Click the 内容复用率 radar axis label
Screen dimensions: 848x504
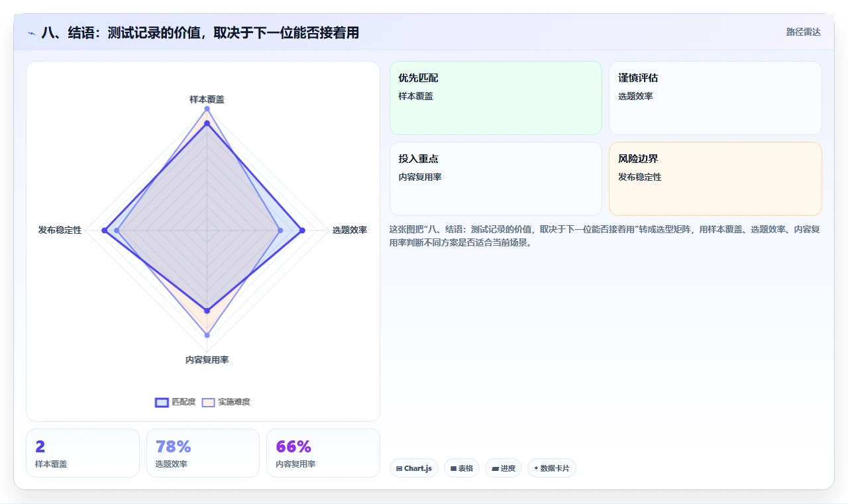(x=207, y=360)
